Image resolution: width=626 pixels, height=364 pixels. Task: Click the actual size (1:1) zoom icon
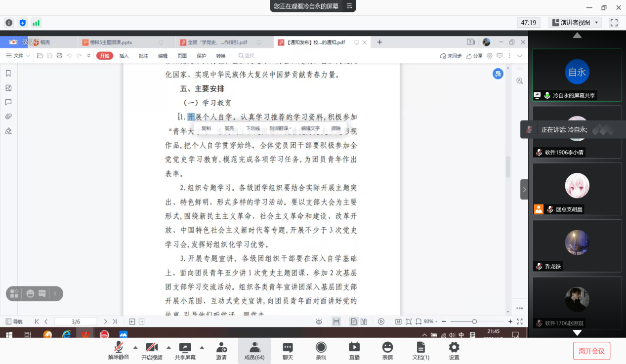point(398,321)
